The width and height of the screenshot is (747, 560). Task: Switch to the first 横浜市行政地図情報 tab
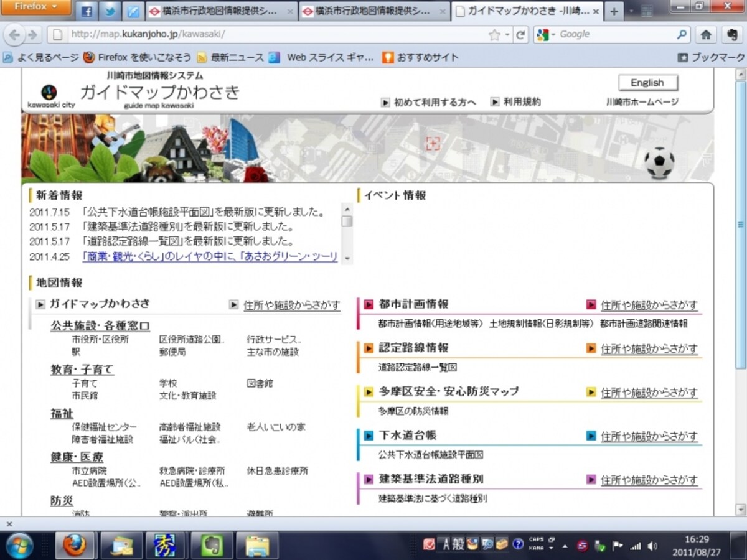click(x=221, y=11)
